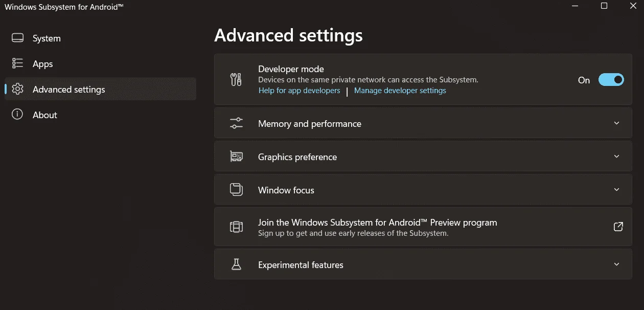Click the Memory and performance label
Screen dimensions: 644x310
point(310,124)
